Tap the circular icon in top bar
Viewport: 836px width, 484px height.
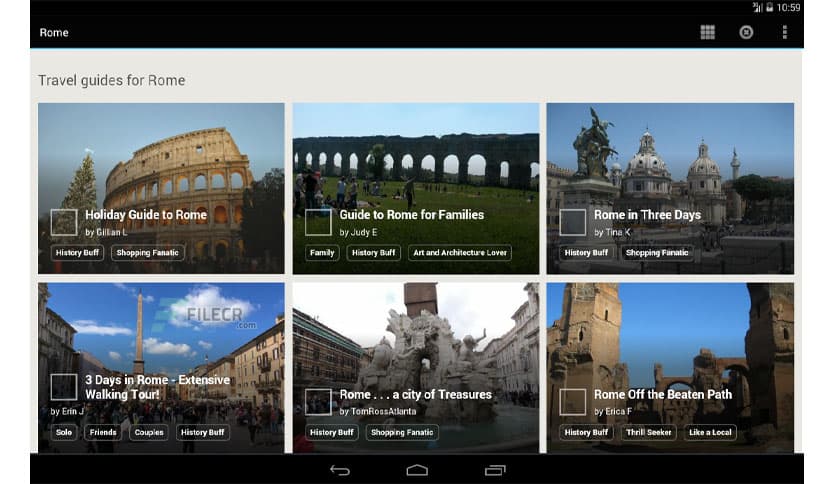click(x=746, y=32)
